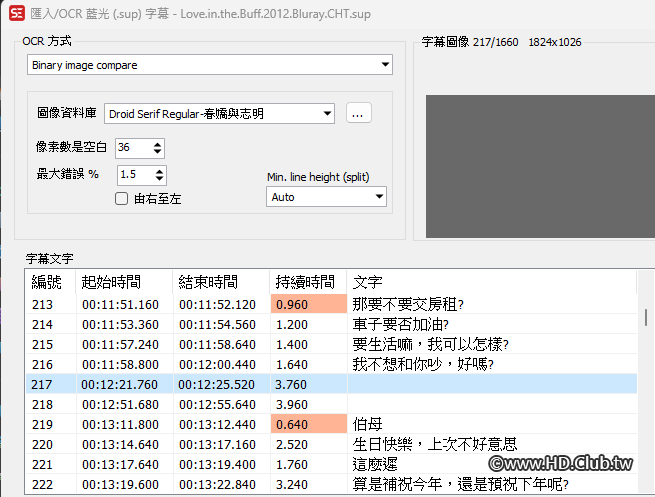Increase the 像素數是空白 value with up arrow

157,145
